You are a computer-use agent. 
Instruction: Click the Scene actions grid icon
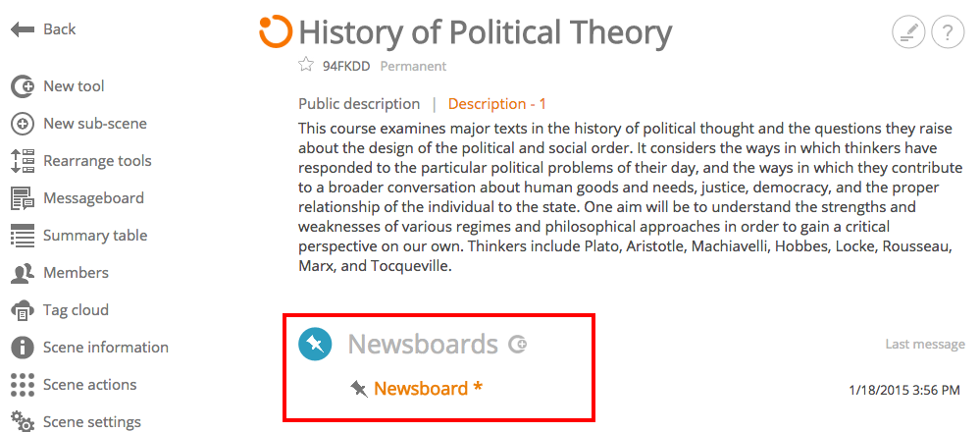coord(23,385)
